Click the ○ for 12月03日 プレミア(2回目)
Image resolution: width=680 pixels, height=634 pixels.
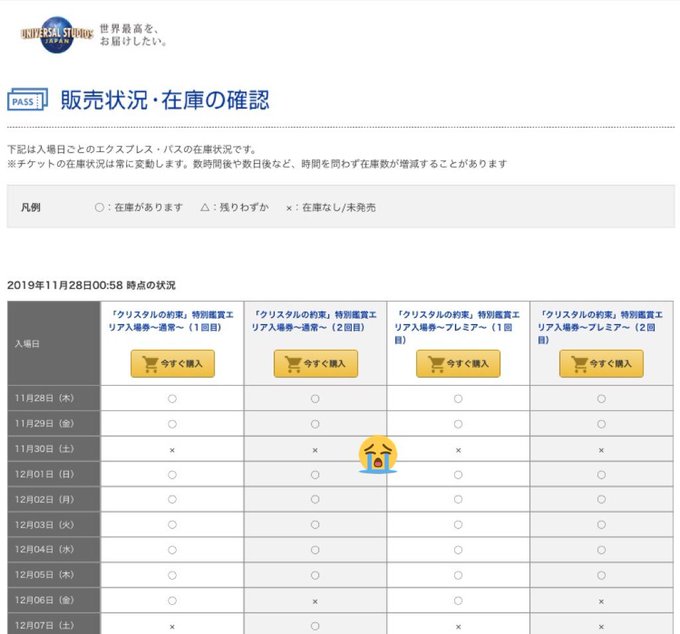[x=601, y=525]
